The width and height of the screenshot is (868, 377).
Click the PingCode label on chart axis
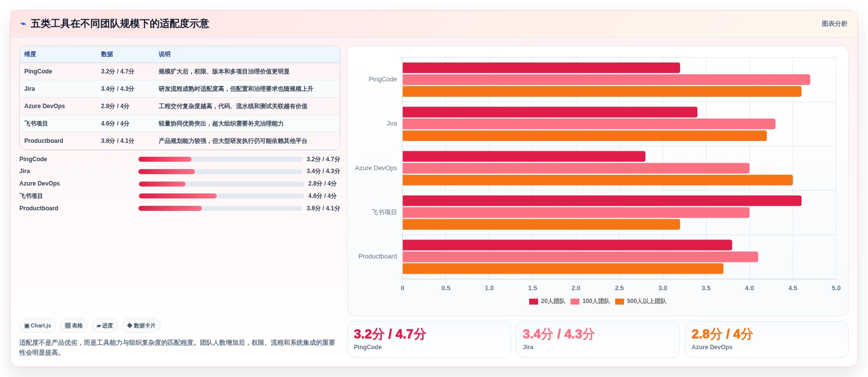(x=382, y=79)
